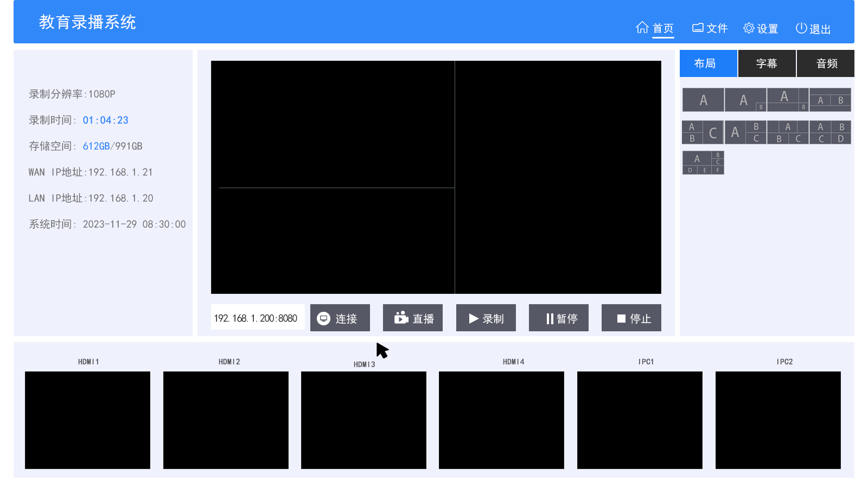Click 退出 to log out
Screen dimensions: 868x488
click(x=813, y=28)
